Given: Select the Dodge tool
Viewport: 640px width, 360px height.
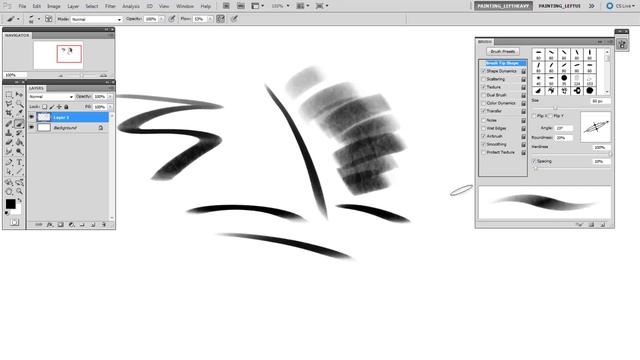Looking at the screenshot, I should (19, 151).
